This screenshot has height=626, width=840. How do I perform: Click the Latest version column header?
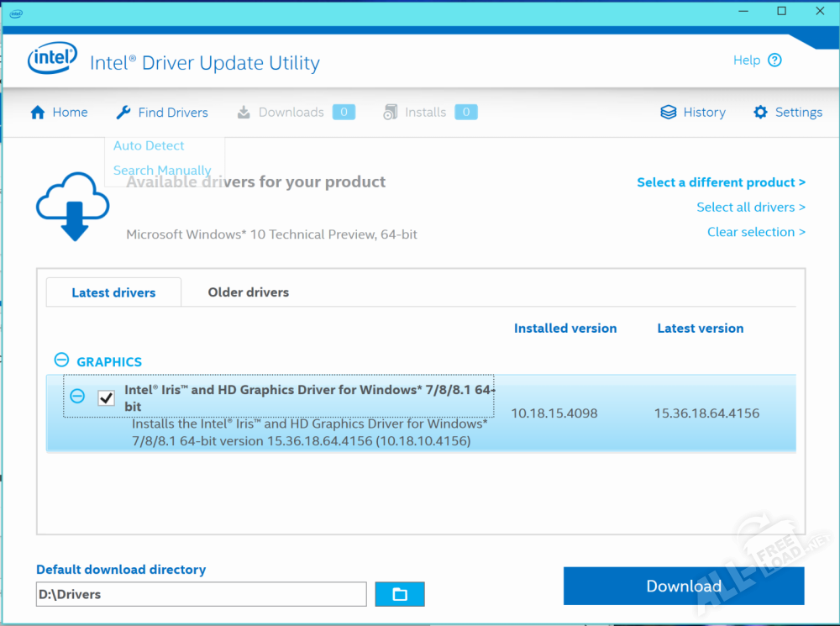pyautogui.click(x=701, y=328)
